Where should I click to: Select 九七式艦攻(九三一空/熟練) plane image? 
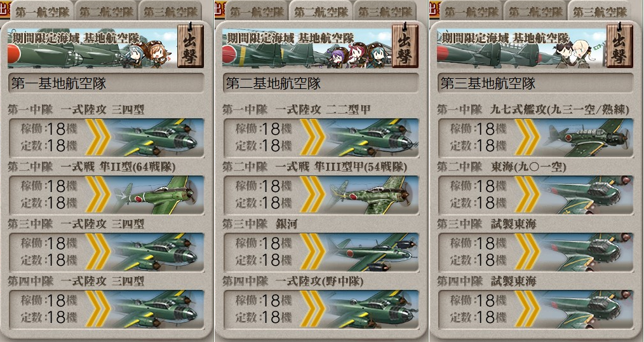(587, 138)
